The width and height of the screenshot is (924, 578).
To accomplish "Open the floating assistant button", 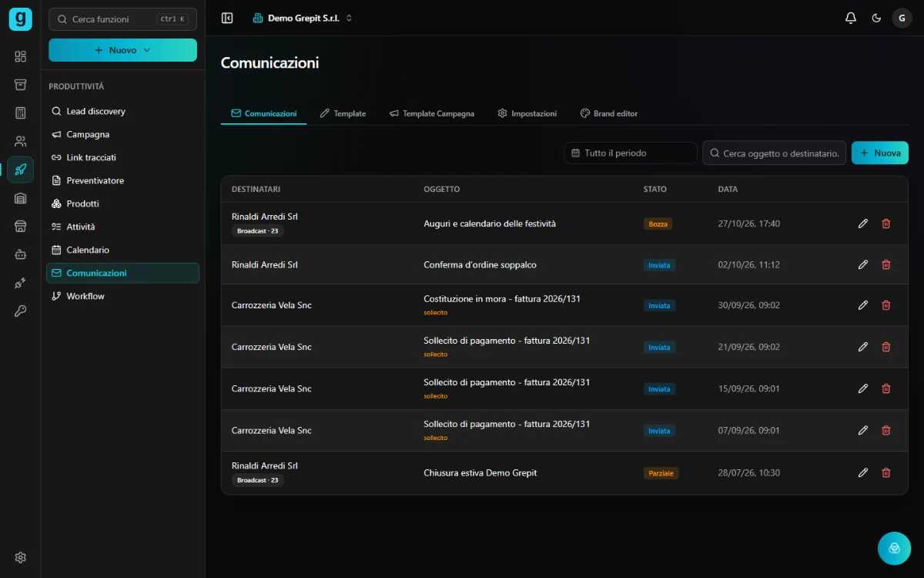I will pos(894,548).
